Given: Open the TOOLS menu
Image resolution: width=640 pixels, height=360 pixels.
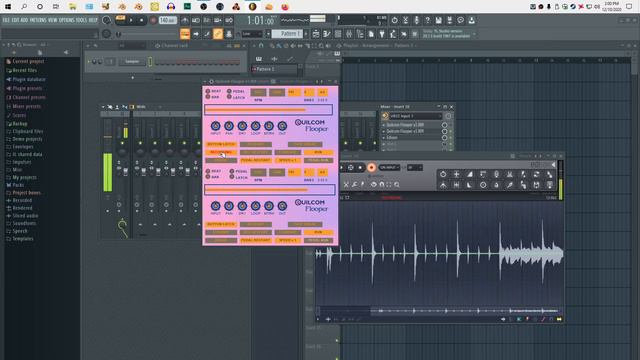Looking at the screenshot, I should point(81,20).
